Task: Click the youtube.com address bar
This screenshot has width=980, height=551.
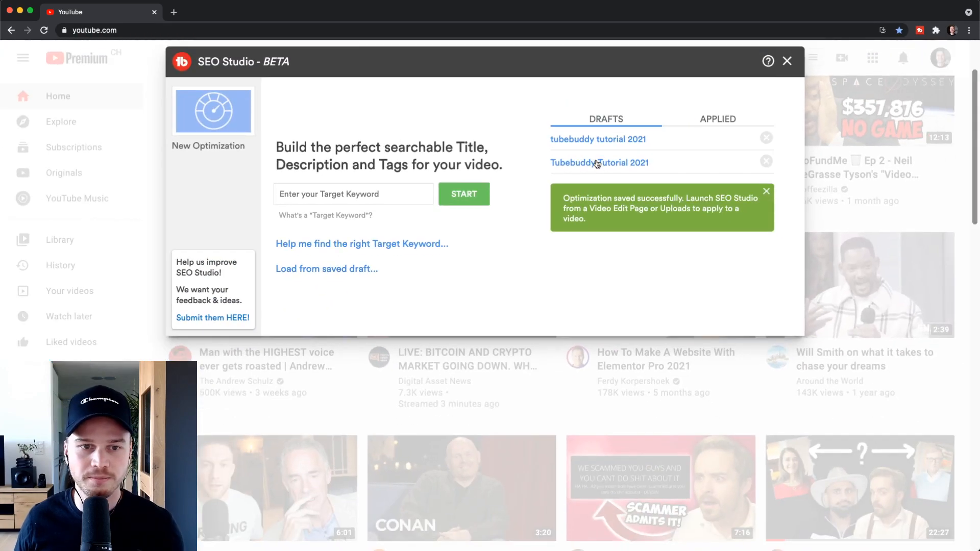Action: point(459,30)
